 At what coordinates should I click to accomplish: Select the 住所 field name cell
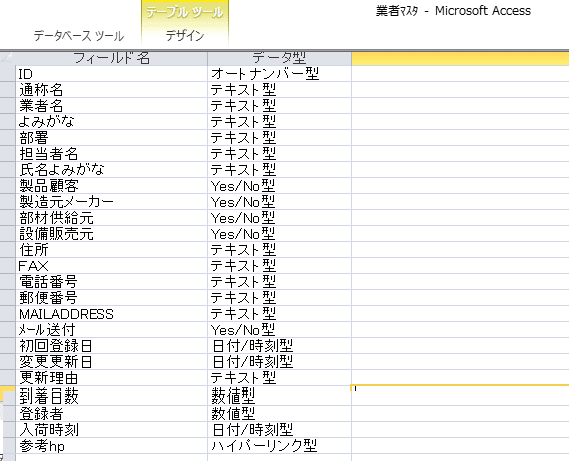click(x=111, y=249)
